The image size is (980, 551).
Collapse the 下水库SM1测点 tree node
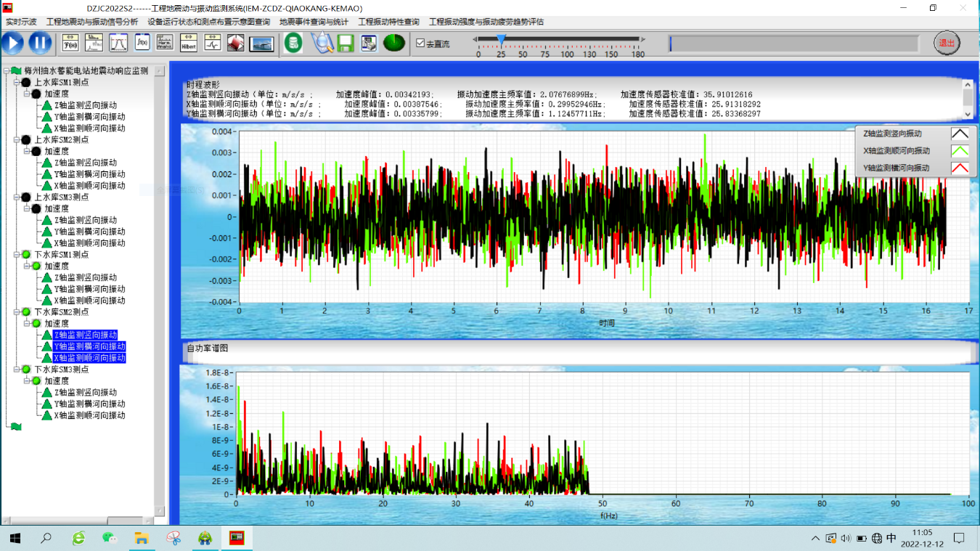point(17,254)
